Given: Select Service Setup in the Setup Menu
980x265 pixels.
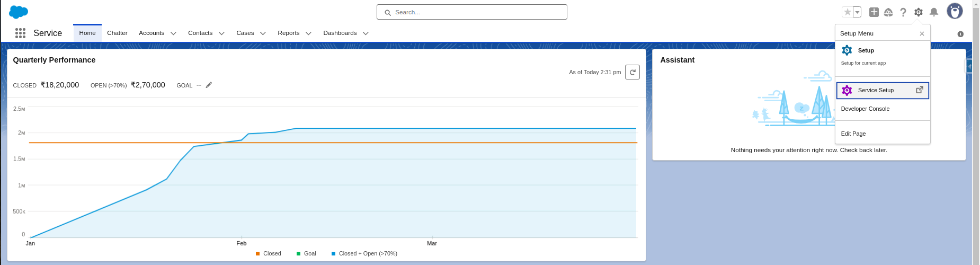Looking at the screenshot, I should coord(876,90).
